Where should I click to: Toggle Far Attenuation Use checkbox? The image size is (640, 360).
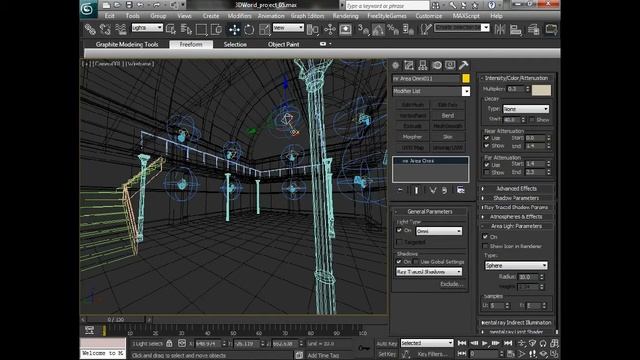point(487,165)
